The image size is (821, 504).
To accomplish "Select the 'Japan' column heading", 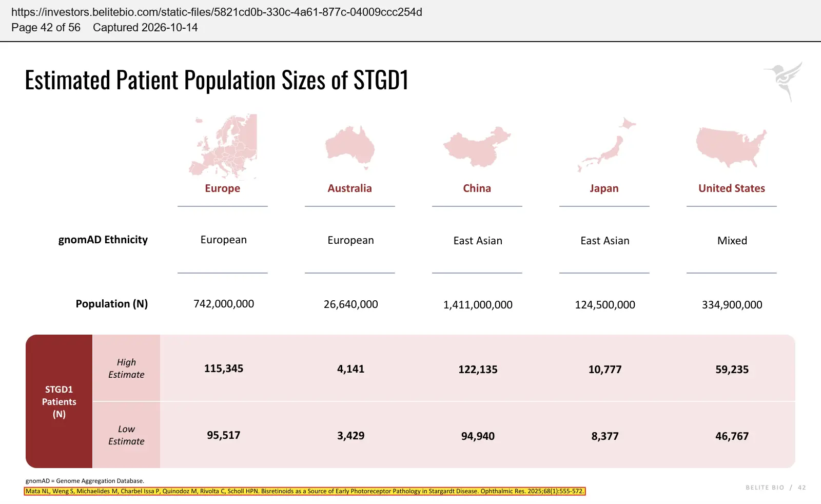I will pyautogui.click(x=604, y=188).
